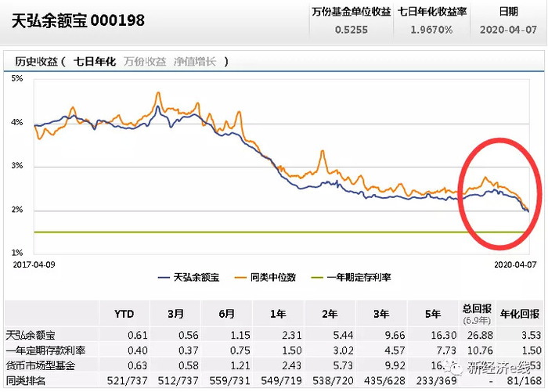Click the 天弘余额宝 YTD value 0.61
Image resolution: width=548 pixels, height=392 pixels.
pos(137,336)
